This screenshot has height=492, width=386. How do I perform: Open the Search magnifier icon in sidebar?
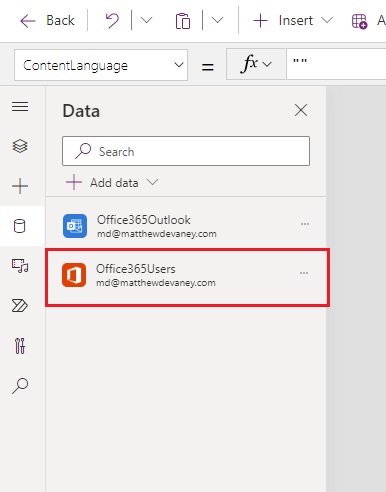coord(20,386)
